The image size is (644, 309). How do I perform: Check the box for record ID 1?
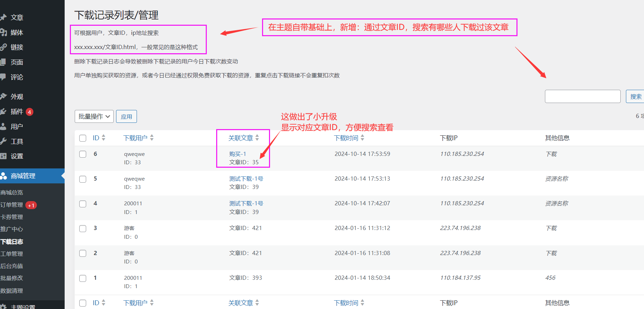coord(83,278)
